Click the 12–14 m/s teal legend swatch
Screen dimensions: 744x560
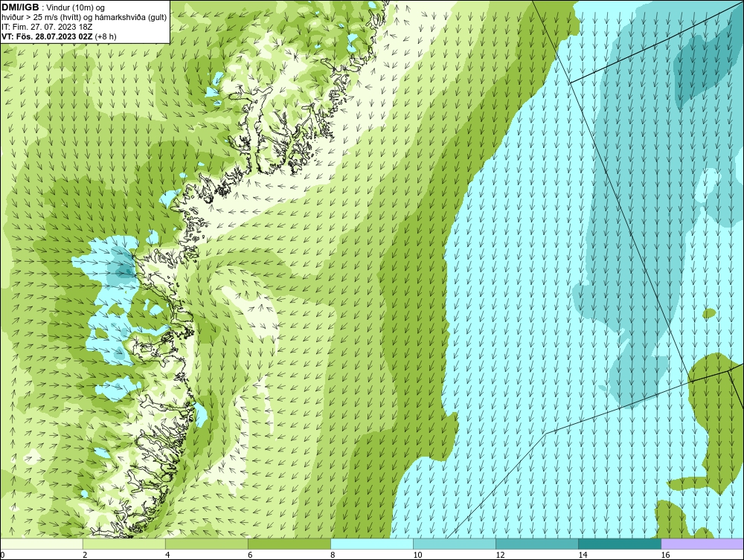[x=537, y=544]
